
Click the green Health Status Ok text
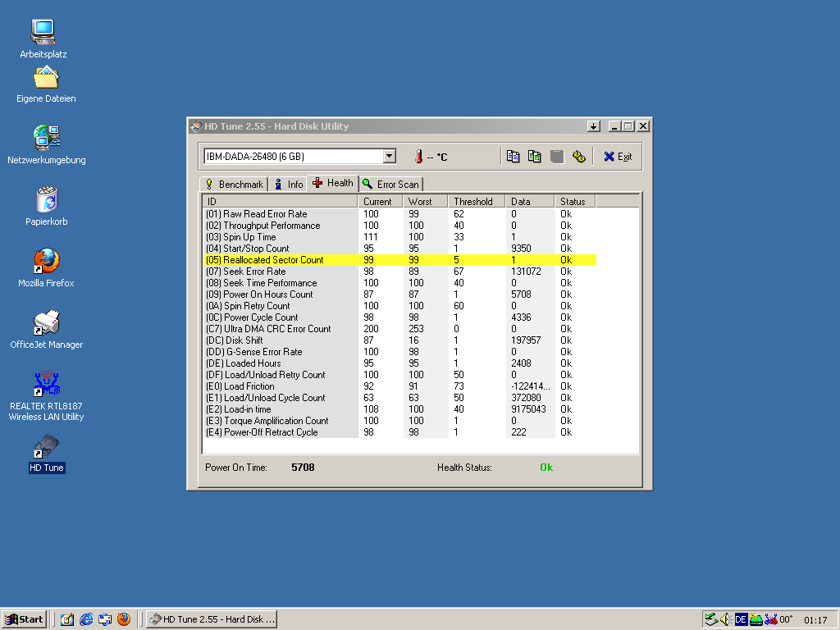(x=546, y=468)
